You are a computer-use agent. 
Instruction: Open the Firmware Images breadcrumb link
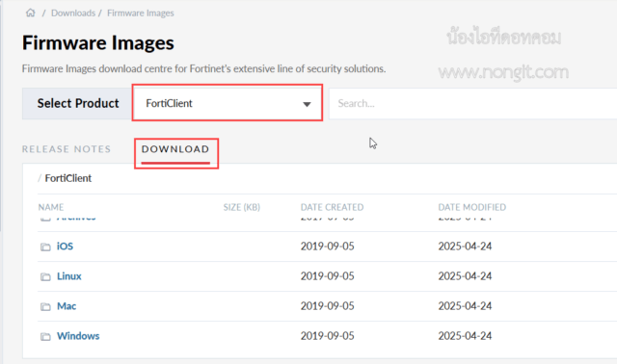[141, 13]
